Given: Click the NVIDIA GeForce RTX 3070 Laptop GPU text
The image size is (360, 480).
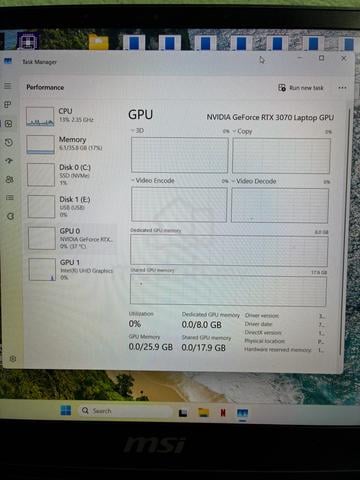Looking at the screenshot, I should [270, 117].
